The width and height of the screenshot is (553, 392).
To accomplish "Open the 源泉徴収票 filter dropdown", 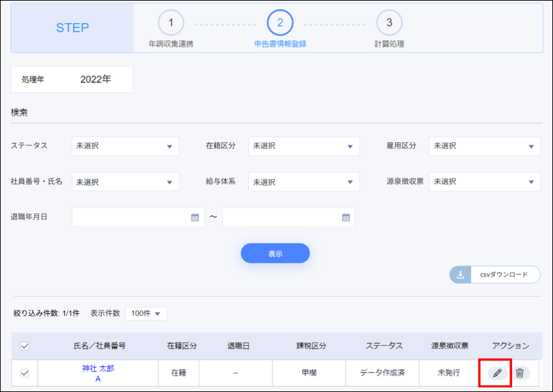I will pyautogui.click(x=485, y=182).
